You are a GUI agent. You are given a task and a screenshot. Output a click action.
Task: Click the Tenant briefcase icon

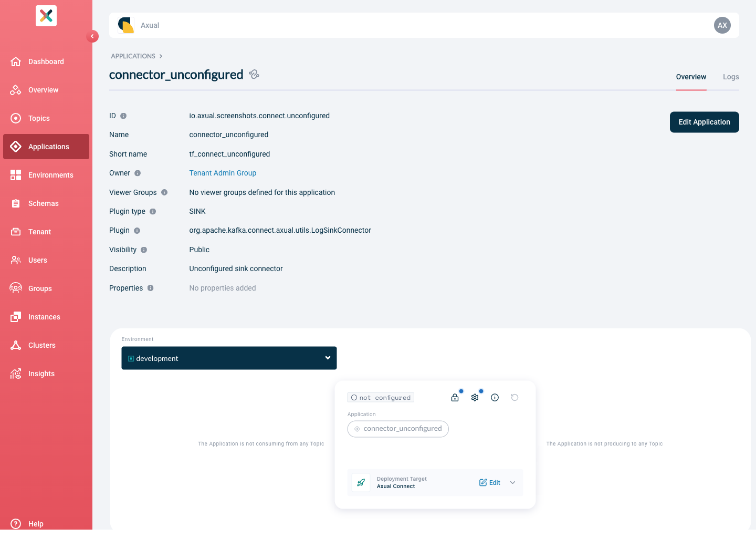(x=16, y=232)
